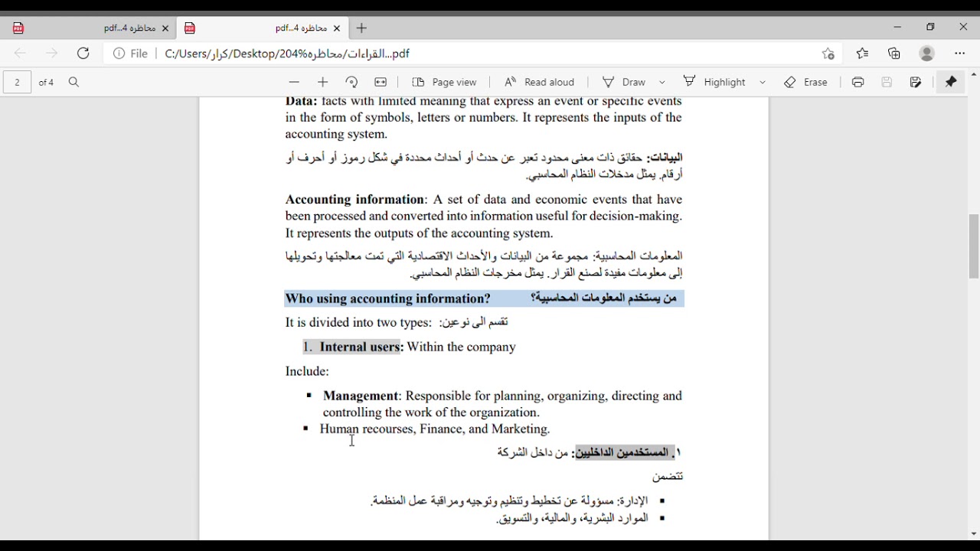Click the Arabic heading 'من يستخدم المعلومات المحاسبية؟'
The height and width of the screenshot is (551, 980).
[603, 298]
